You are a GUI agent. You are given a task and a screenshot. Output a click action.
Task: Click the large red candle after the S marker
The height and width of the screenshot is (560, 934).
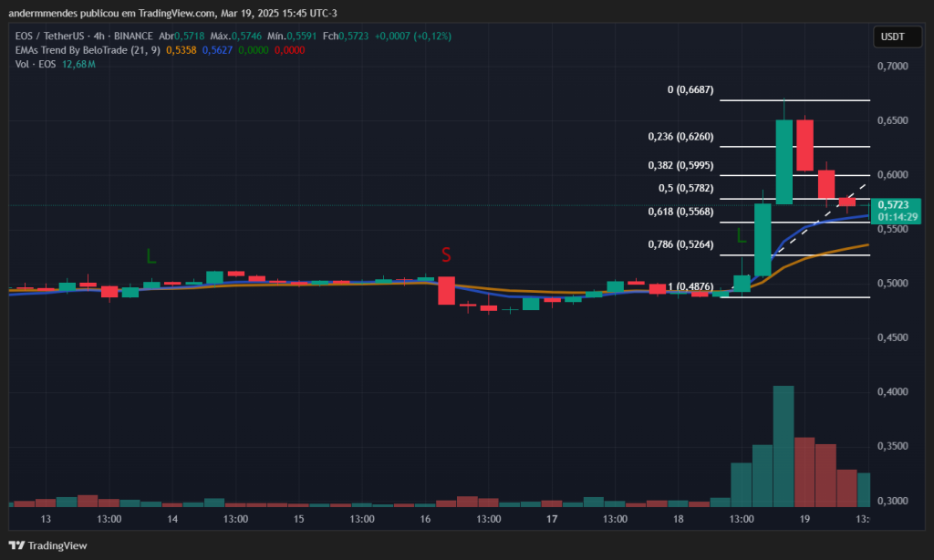[446, 290]
